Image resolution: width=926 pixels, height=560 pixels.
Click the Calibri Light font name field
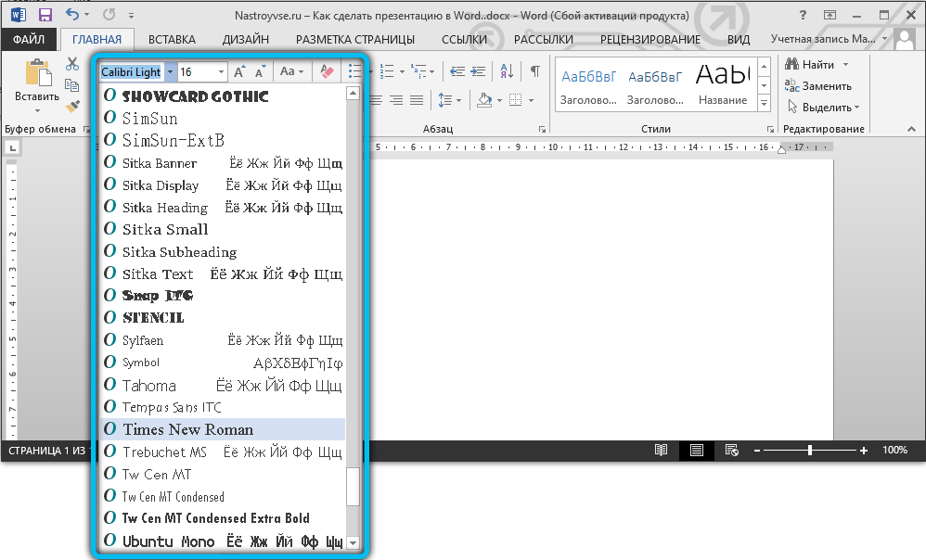131,71
